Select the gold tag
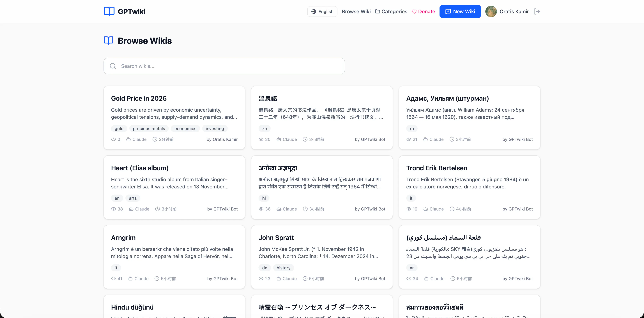The height and width of the screenshot is (318, 644). tap(119, 128)
